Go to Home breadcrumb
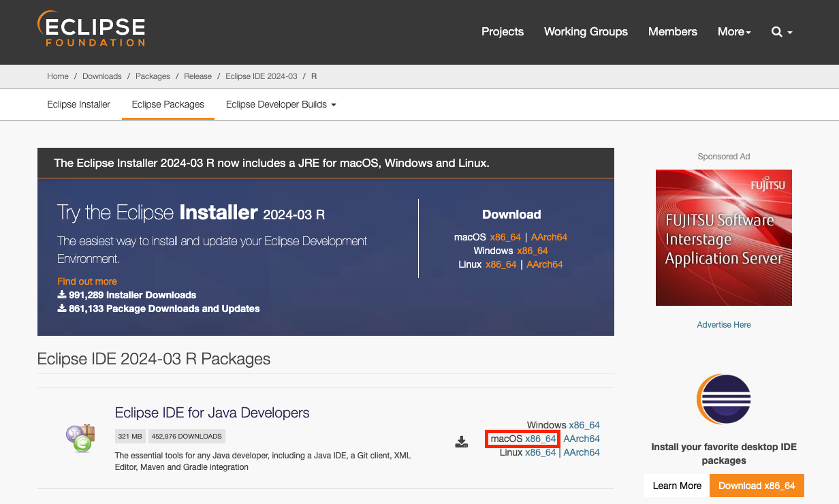 click(x=58, y=76)
